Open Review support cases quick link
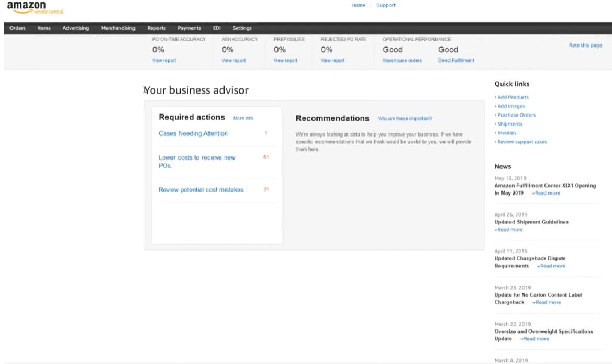This screenshot has height=364, width=612. pos(522,142)
